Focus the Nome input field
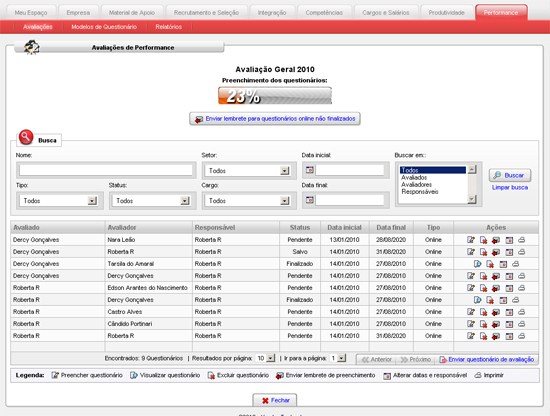 coord(106,170)
